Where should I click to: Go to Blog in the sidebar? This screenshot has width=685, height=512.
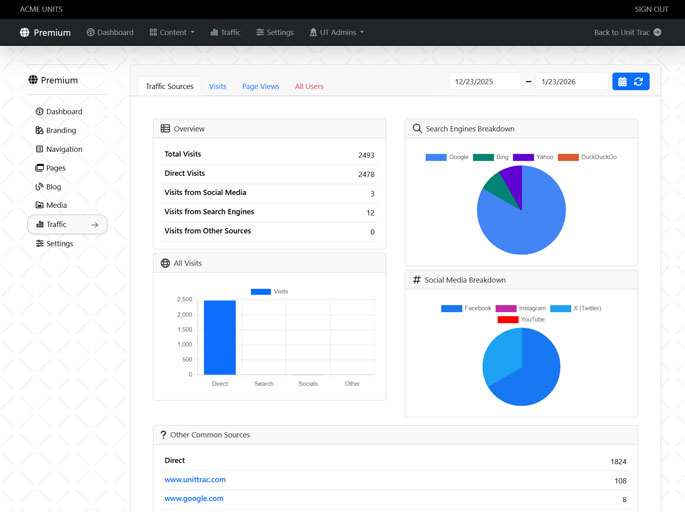53,187
